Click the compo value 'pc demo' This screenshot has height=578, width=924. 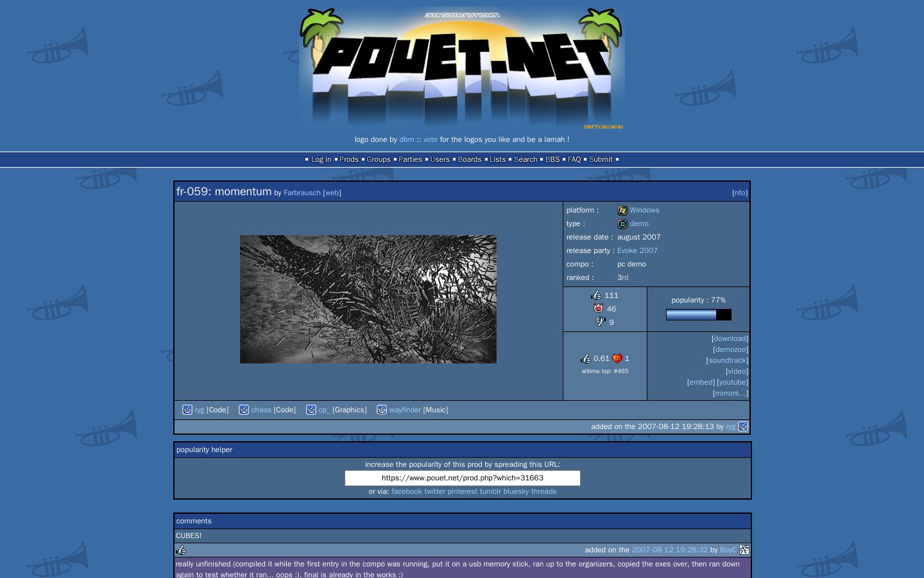tap(631, 265)
